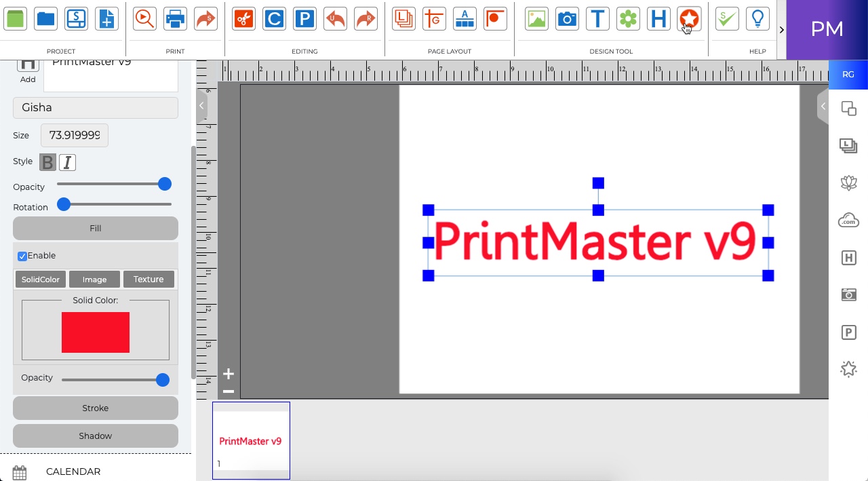Click the guides (G) page layout icon
868x481 pixels.
434,19
